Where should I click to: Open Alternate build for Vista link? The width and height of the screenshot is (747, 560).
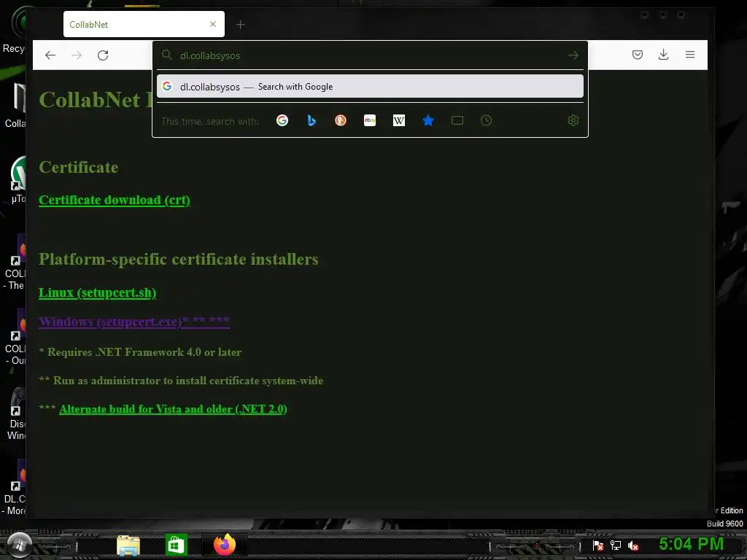(173, 409)
